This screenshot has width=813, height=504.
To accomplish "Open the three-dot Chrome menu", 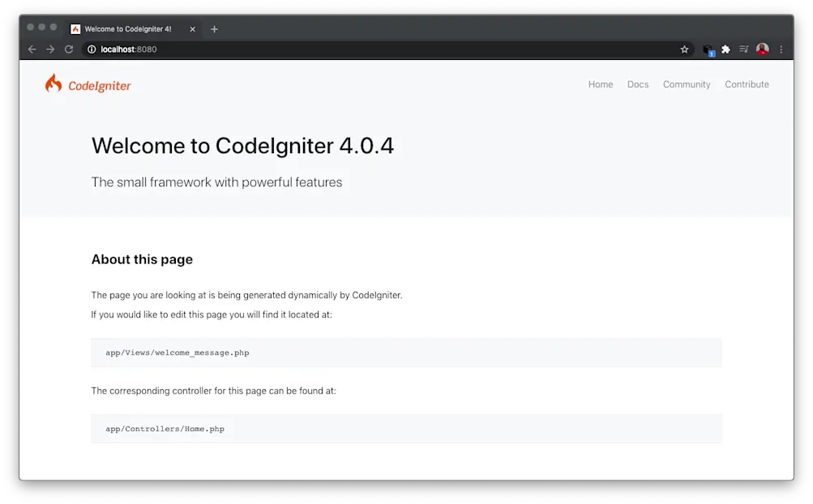I will pos(781,49).
